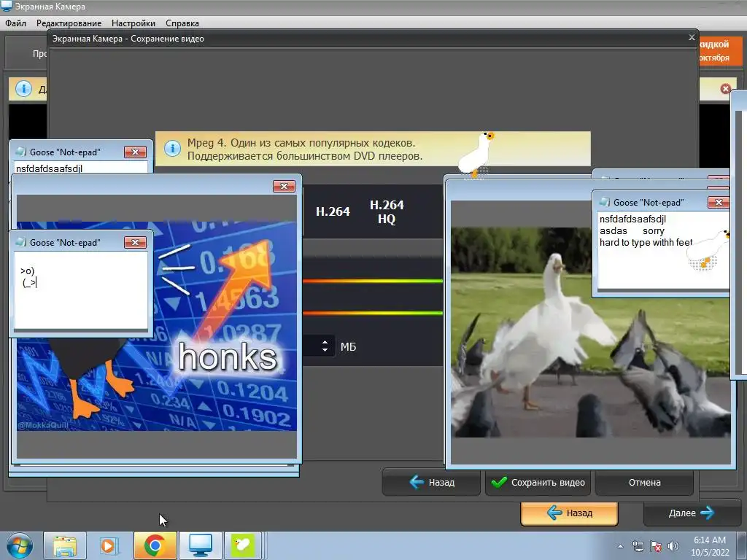The height and width of the screenshot is (560, 747).
Task: Close the Сохранение видео dialog
Action: pos(692,37)
